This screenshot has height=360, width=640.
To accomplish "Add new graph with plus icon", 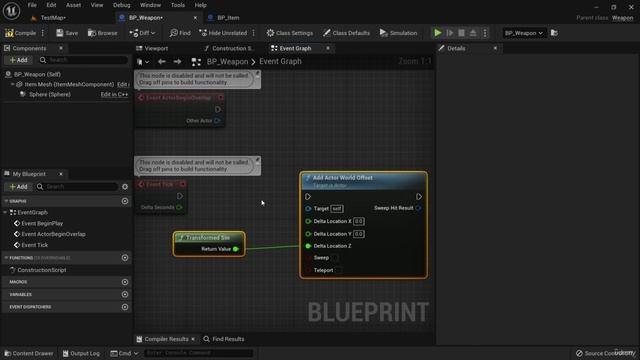I will (x=125, y=201).
